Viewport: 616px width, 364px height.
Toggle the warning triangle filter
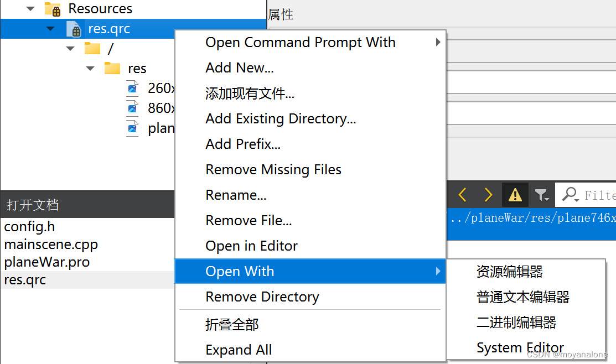[x=515, y=195]
